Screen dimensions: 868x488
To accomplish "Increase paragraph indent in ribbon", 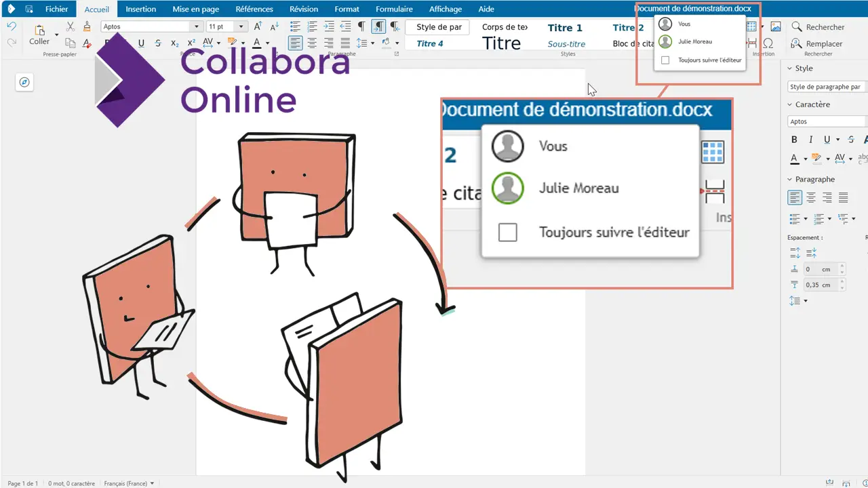I will tap(329, 26).
